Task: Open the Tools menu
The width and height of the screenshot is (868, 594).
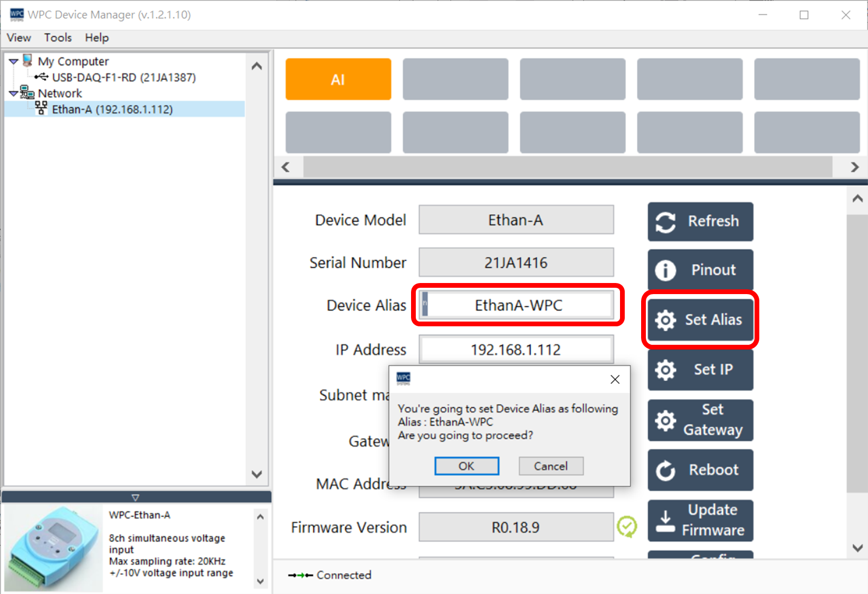Action: click(58, 37)
